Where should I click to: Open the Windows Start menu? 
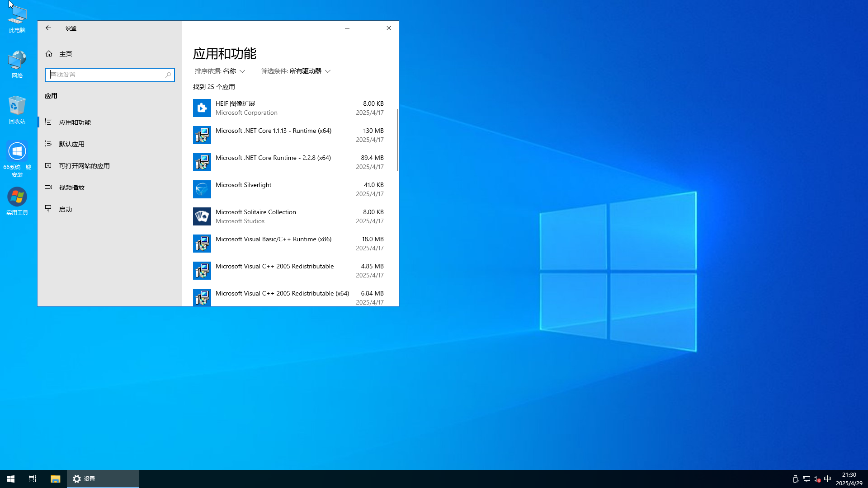pos(11,479)
